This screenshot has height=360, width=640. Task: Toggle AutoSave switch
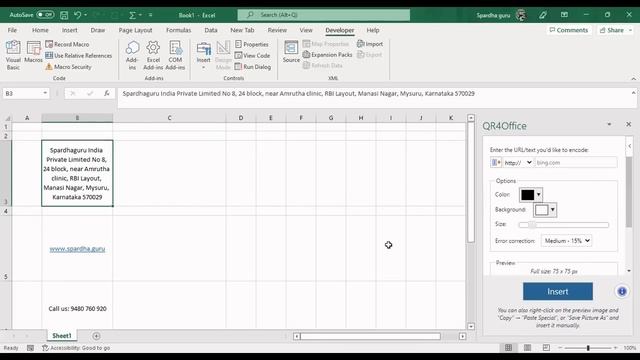tap(45, 15)
